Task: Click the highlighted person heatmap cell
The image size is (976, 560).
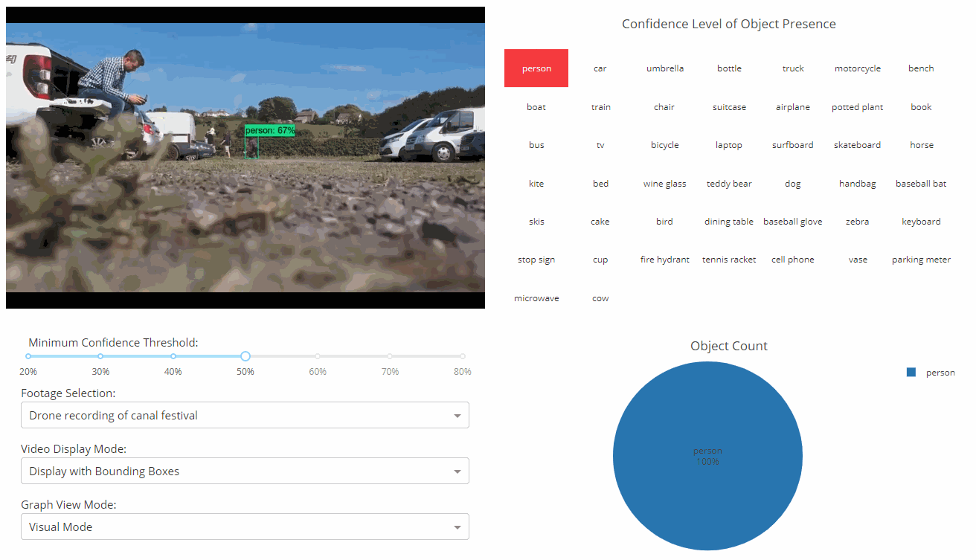Action: tap(536, 68)
